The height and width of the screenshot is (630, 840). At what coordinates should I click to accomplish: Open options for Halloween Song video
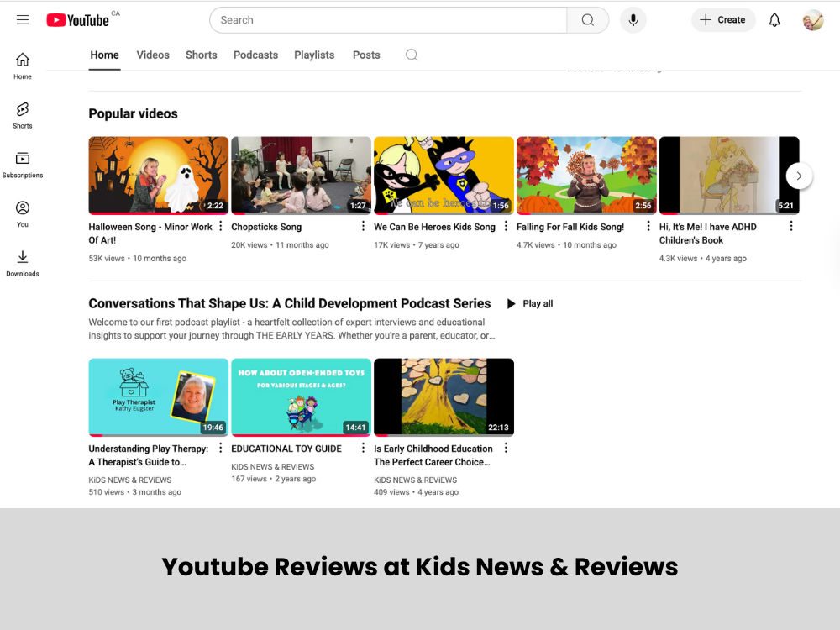click(220, 226)
